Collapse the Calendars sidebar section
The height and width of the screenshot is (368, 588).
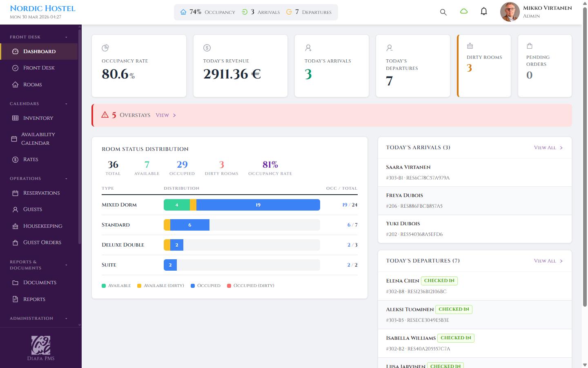pyautogui.click(x=66, y=104)
